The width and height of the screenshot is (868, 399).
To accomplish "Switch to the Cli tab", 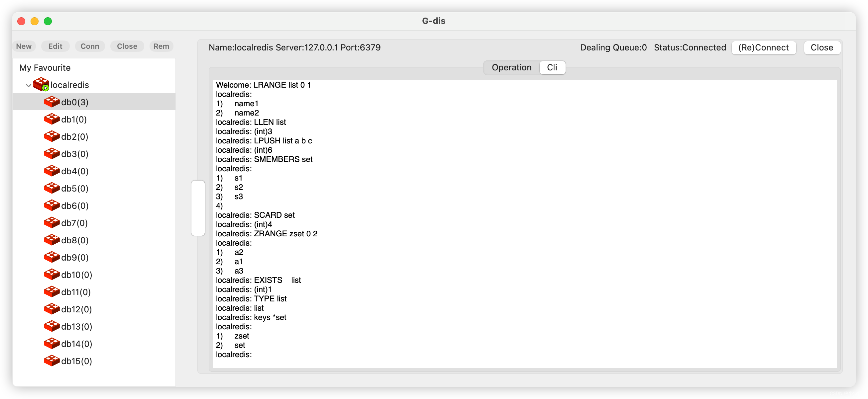I will click(553, 67).
